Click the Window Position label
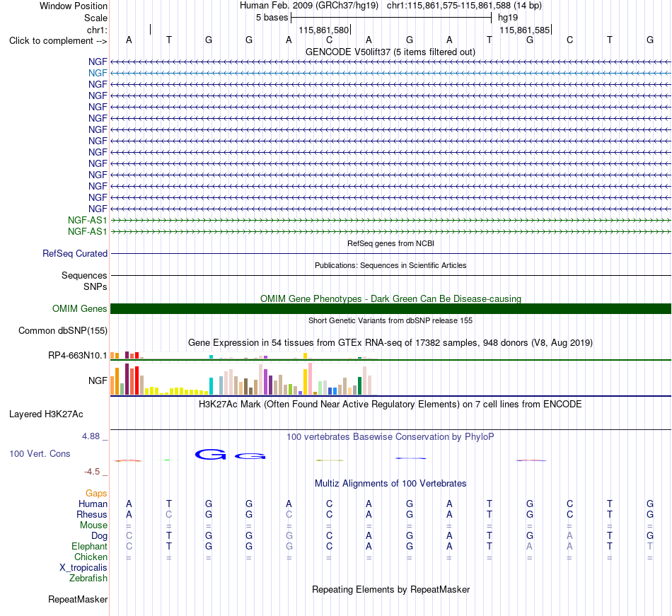Screen dimensions: 672x616 [x=74, y=6]
